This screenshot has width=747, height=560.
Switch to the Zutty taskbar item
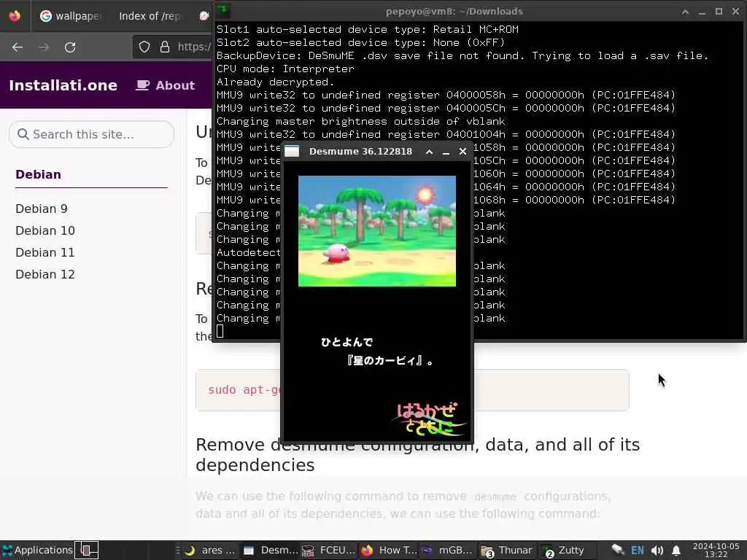pyautogui.click(x=564, y=551)
